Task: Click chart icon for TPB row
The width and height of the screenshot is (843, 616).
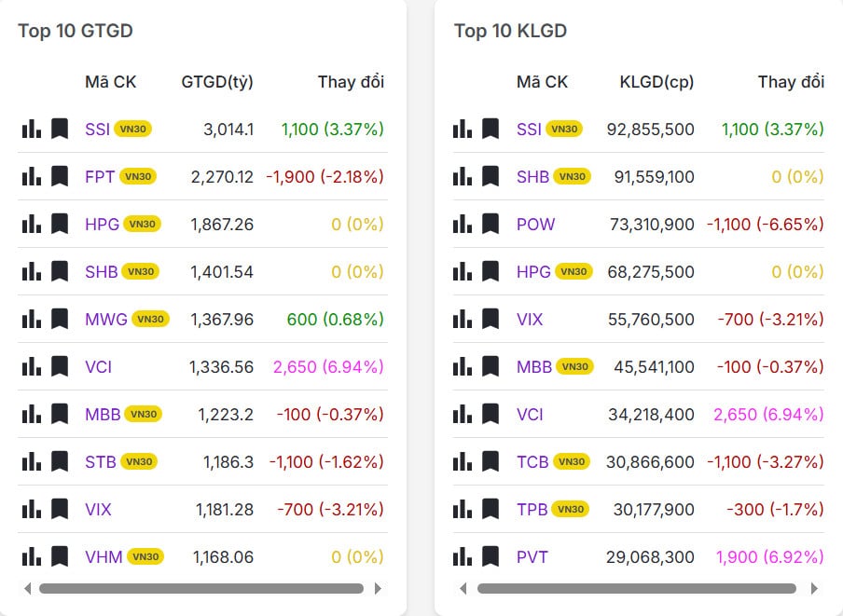Action: coord(463,509)
